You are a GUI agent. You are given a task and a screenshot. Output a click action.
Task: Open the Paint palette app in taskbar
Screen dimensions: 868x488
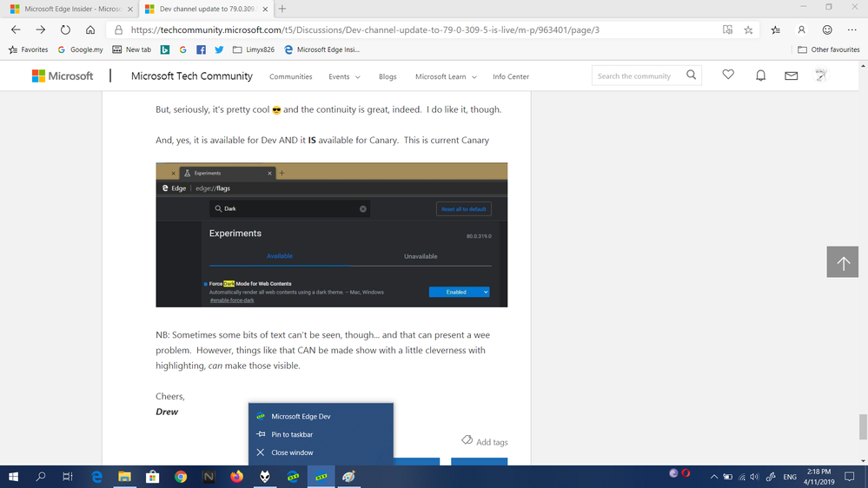348,477
